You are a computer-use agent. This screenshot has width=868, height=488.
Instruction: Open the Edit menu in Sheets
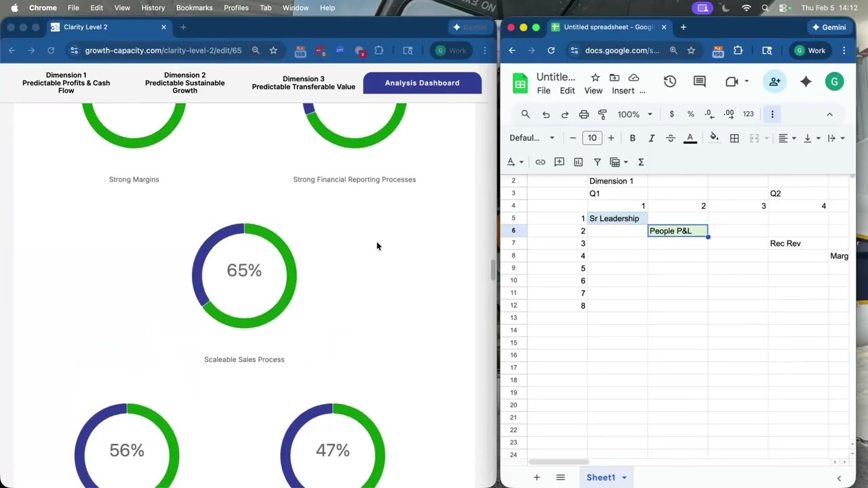coord(568,91)
